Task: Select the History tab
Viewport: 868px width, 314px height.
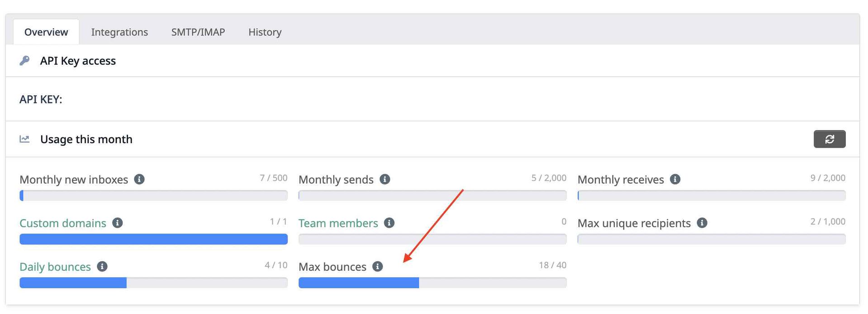Action: tap(265, 32)
